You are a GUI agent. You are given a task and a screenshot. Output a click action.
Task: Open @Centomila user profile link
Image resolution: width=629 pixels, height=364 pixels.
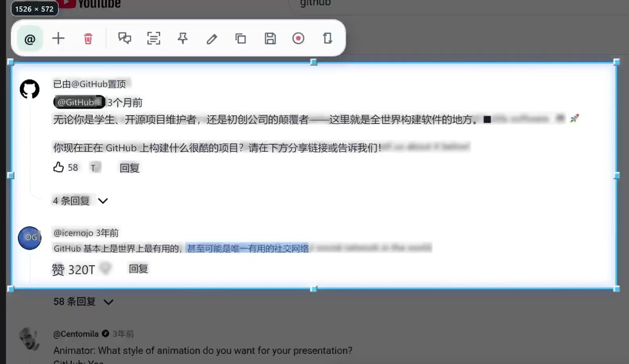click(76, 334)
